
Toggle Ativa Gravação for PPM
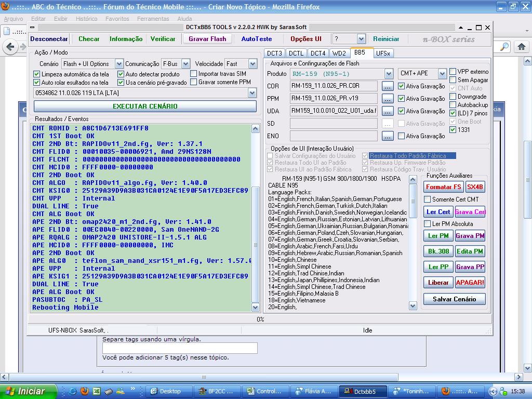coord(401,98)
